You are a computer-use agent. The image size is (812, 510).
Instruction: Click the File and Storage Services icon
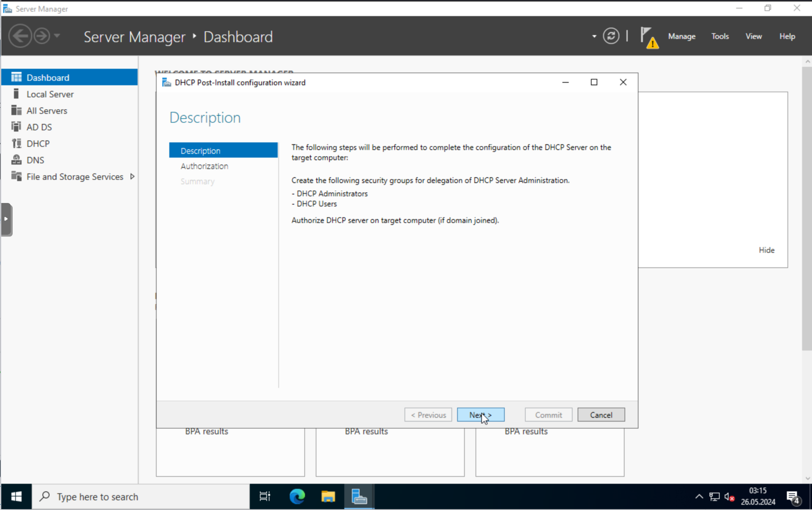(x=16, y=176)
